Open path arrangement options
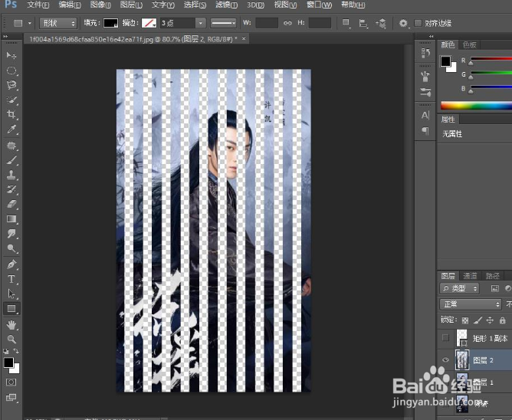 click(381, 23)
